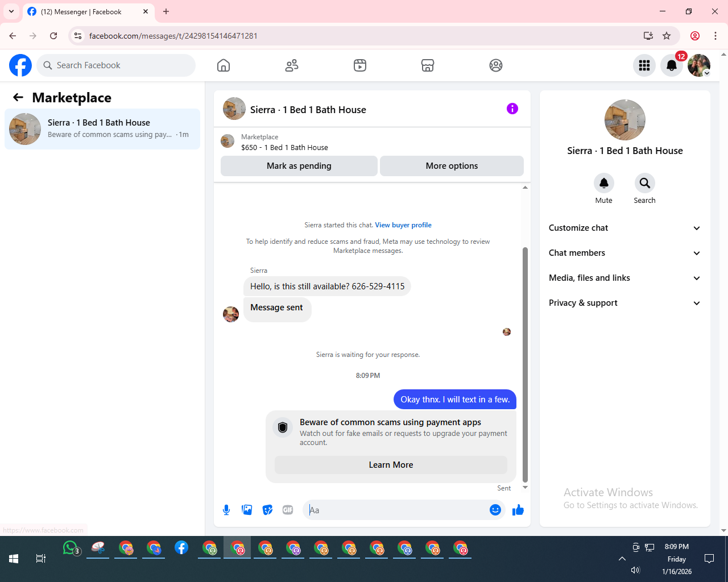Click 'Hello, is this still available?' message
This screenshot has width=728, height=582.
pyautogui.click(x=327, y=286)
